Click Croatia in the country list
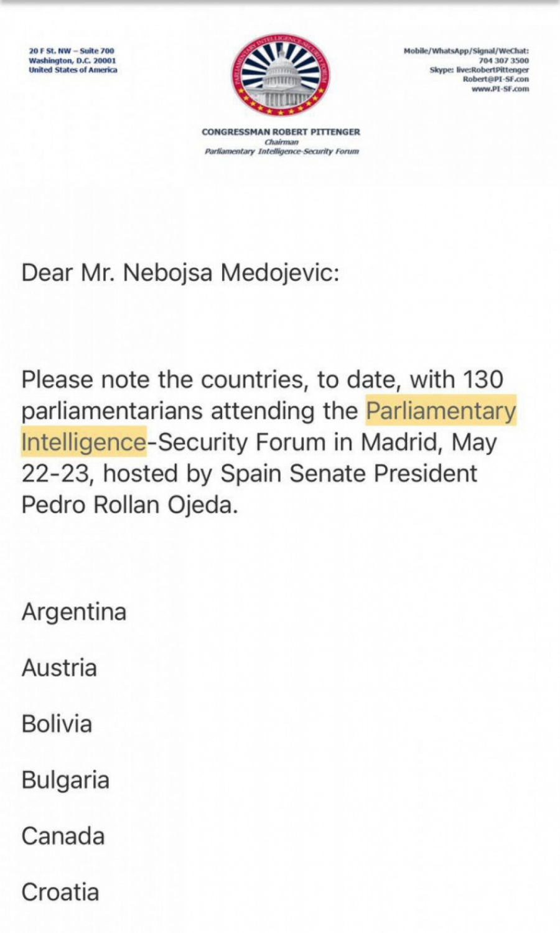The height and width of the screenshot is (933, 560). (60, 892)
